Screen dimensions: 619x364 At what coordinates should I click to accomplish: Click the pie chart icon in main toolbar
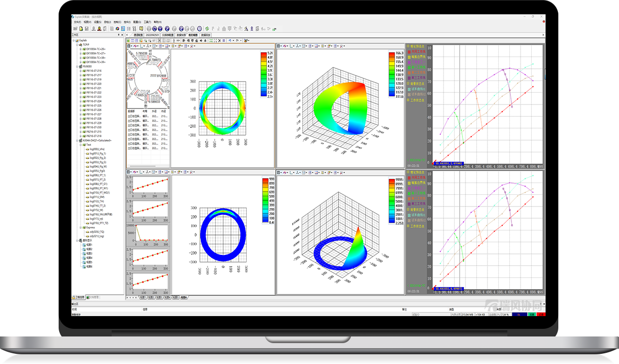pyautogui.click(x=117, y=29)
